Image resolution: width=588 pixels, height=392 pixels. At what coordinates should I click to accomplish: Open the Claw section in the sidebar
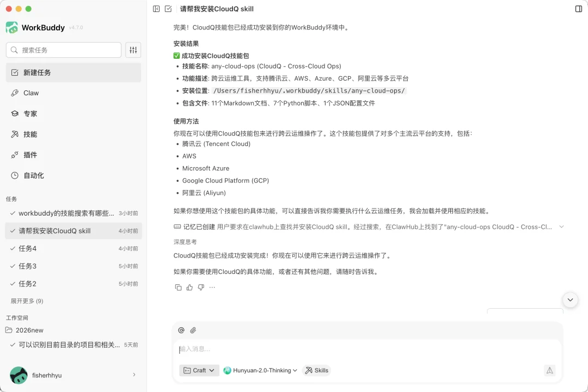pyautogui.click(x=32, y=93)
